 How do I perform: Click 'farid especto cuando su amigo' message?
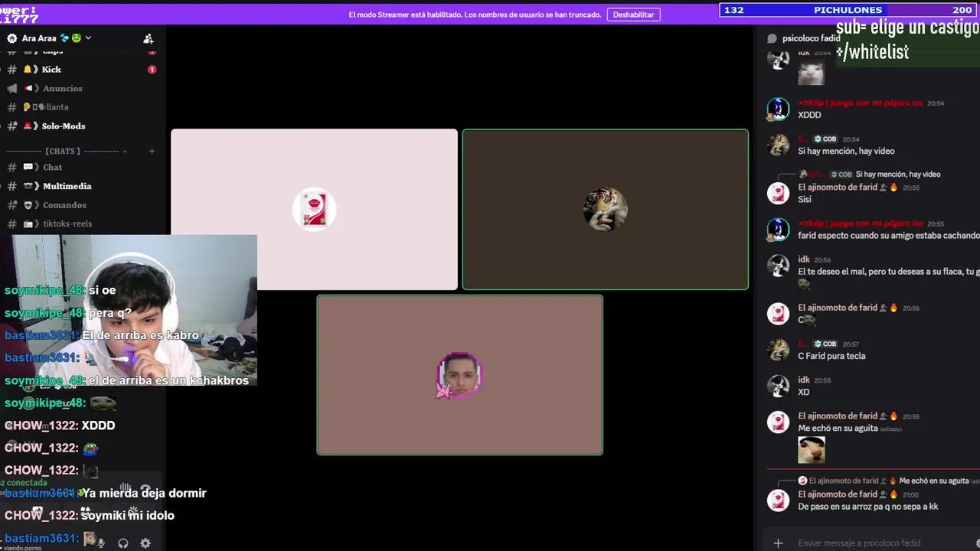(888, 236)
